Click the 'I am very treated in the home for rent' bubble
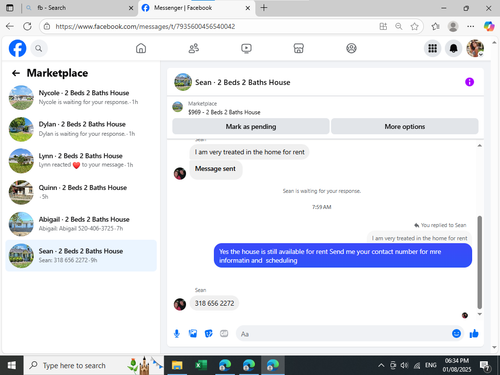This screenshot has height=375, width=500. click(x=249, y=152)
